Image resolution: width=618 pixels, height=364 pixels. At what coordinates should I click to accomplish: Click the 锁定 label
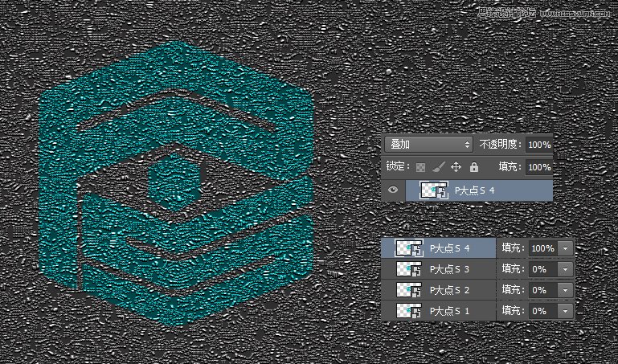(x=398, y=166)
